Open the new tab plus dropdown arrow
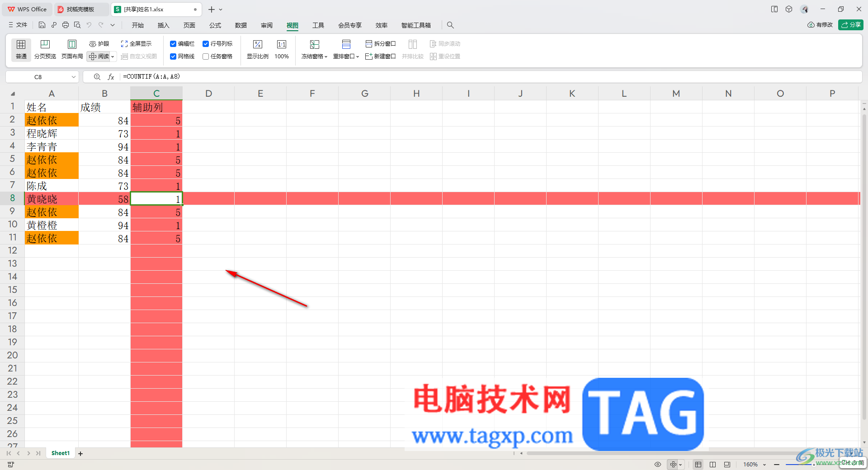 click(221, 9)
